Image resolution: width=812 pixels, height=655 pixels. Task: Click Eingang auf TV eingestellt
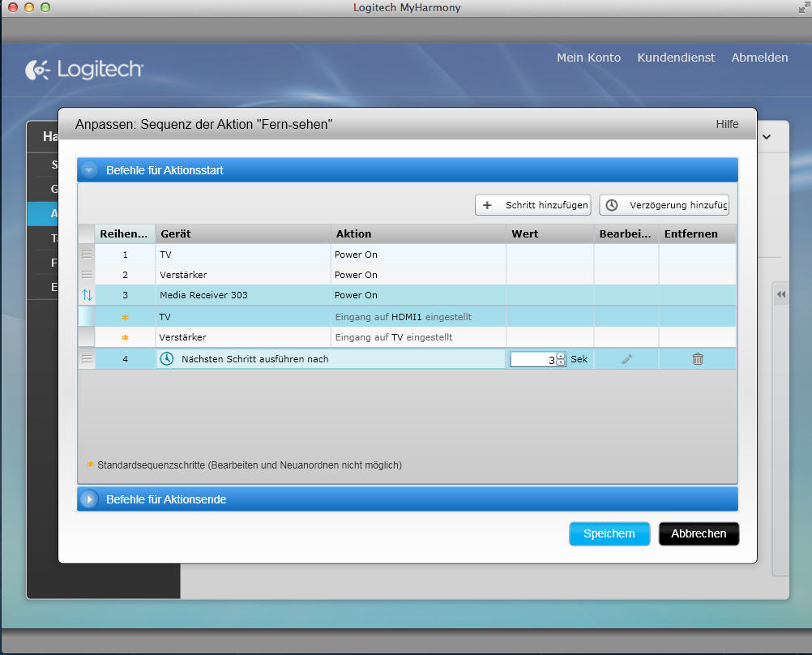coord(394,337)
